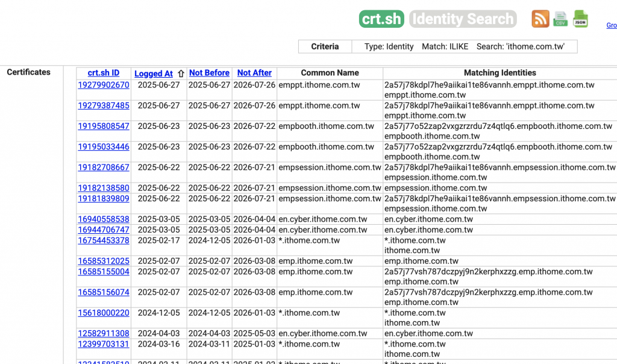The width and height of the screenshot is (617, 364).
Task: Open certificate 19195033446
Action: (104, 147)
